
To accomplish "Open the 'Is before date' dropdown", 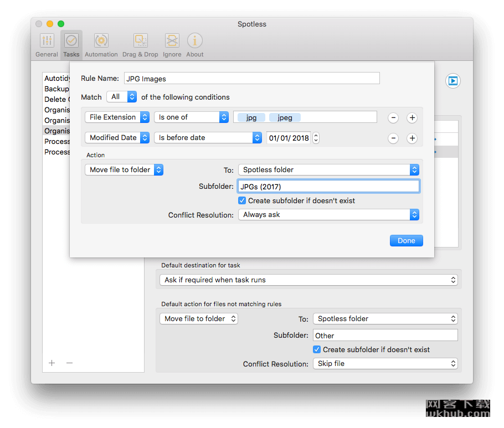I will click(208, 138).
